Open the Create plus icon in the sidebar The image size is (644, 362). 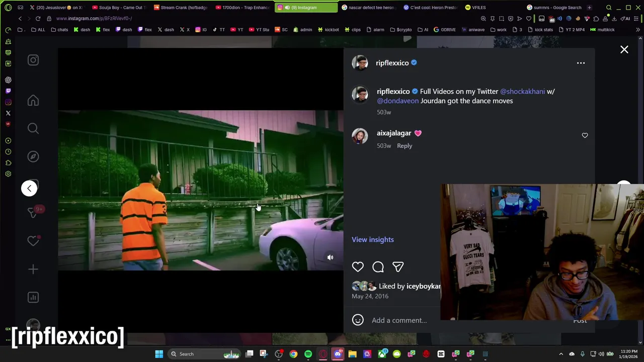[x=33, y=269]
